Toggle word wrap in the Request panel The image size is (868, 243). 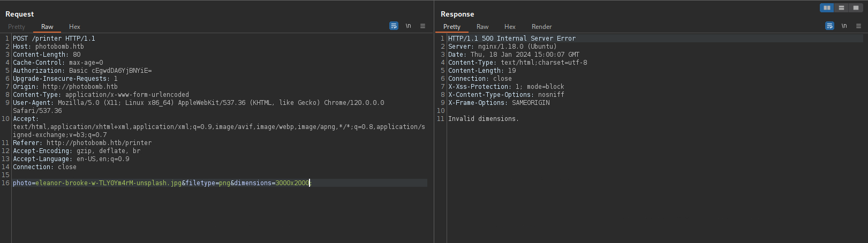pos(394,26)
